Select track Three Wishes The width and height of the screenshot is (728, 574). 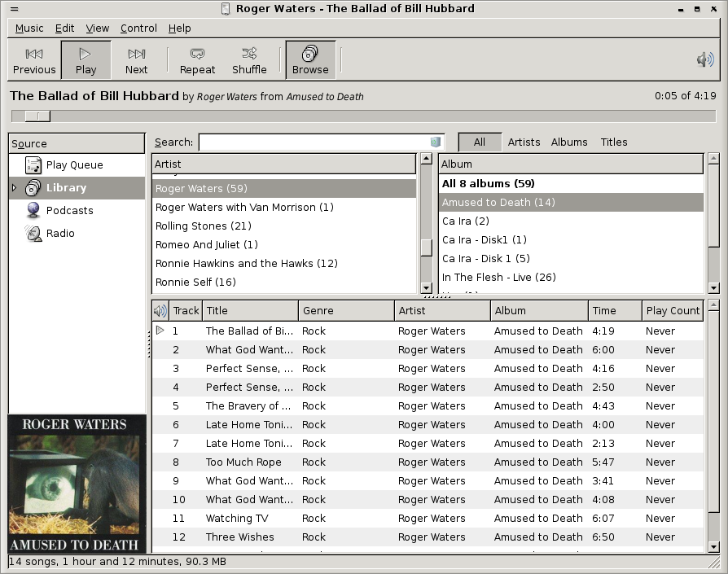tap(428, 537)
